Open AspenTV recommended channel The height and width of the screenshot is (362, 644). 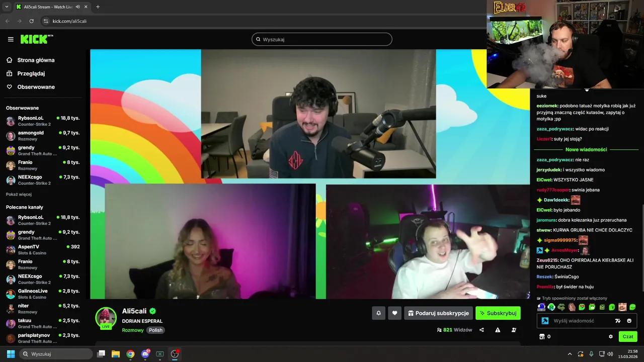[x=43, y=250]
